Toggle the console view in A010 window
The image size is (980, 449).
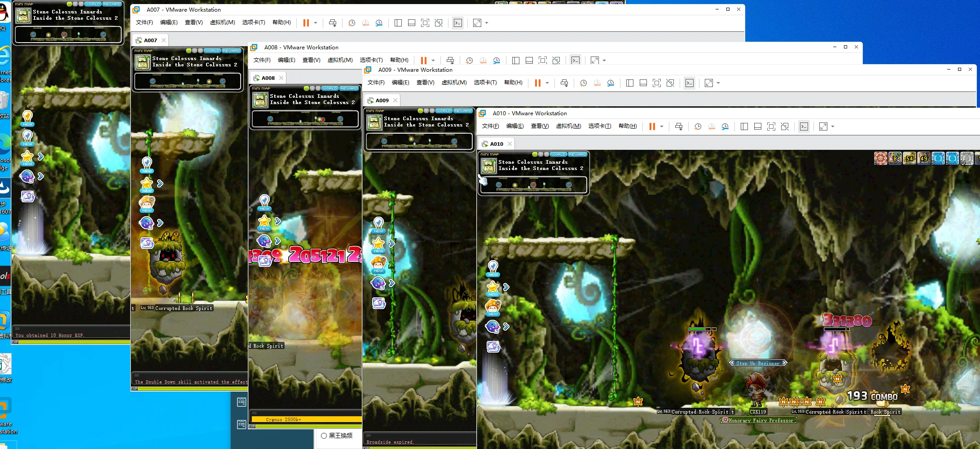pos(804,126)
